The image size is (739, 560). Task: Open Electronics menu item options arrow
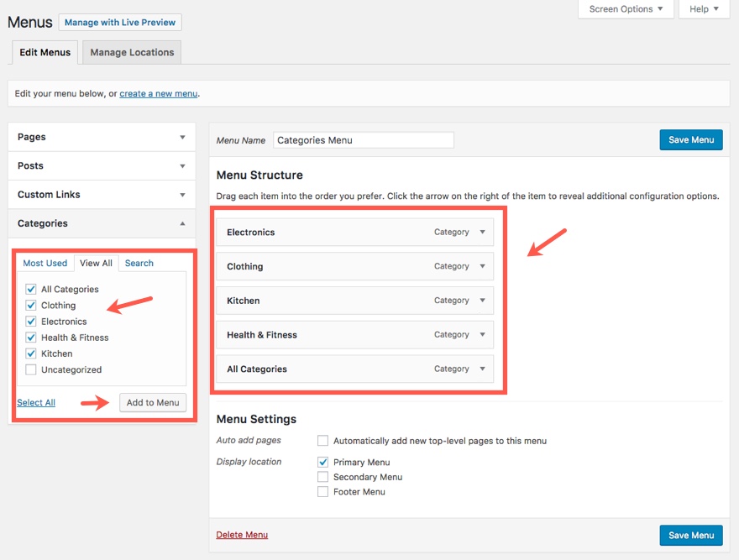(x=482, y=233)
